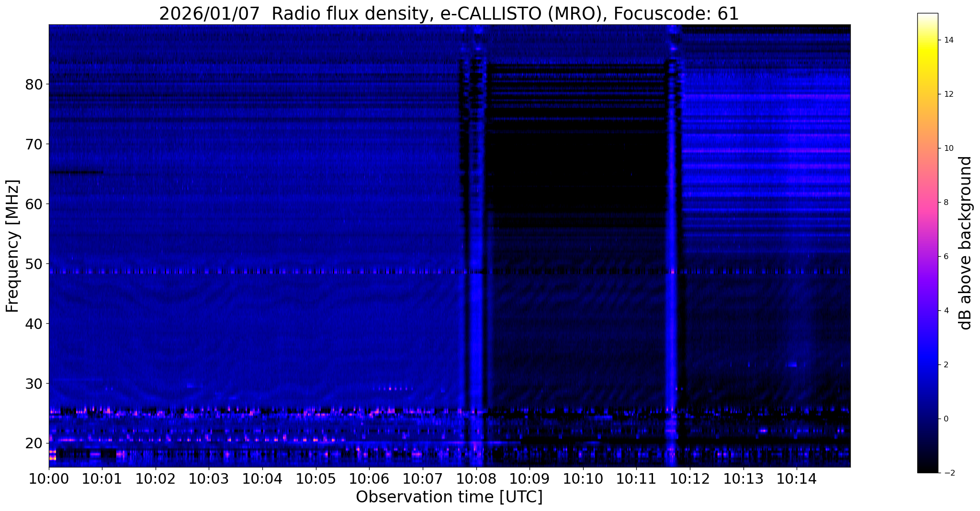Click the 10:08 time tick label
Image resolution: width=980 pixels, height=511 pixels.
pos(476,478)
